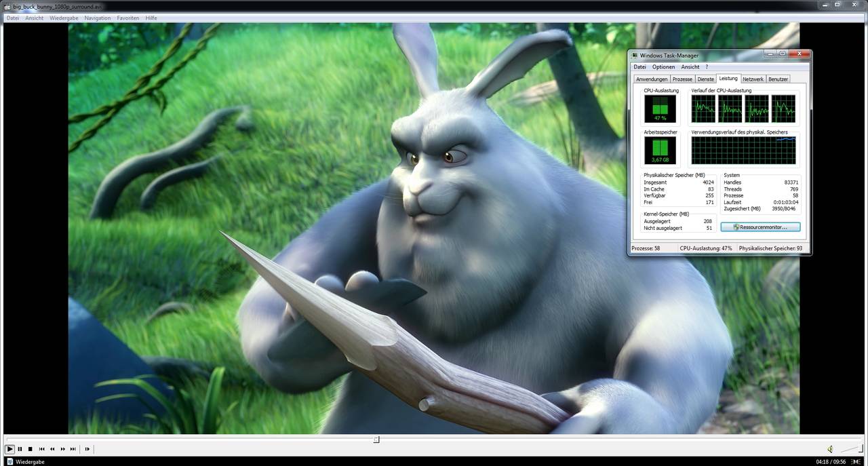
Task: Click the rewind (decrease speed) icon
Action: (x=52, y=449)
